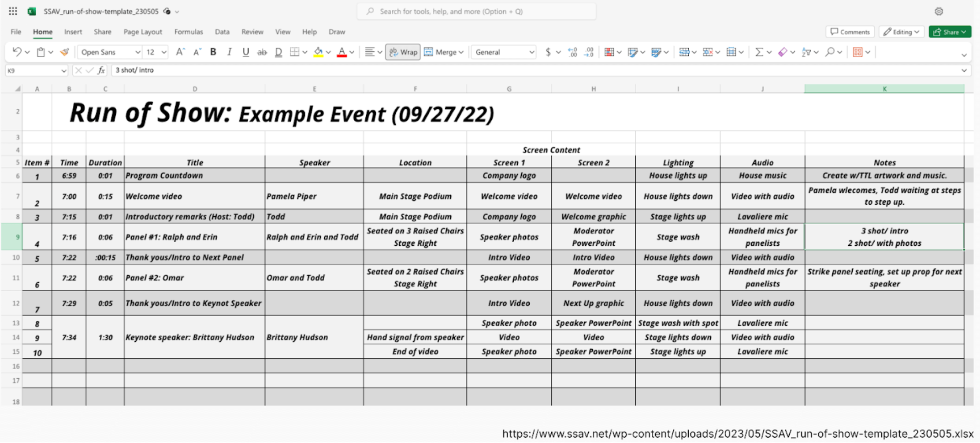Toggle Wrap Text for the selected cell
Image resolution: width=980 pixels, height=443 pixels.
(402, 52)
